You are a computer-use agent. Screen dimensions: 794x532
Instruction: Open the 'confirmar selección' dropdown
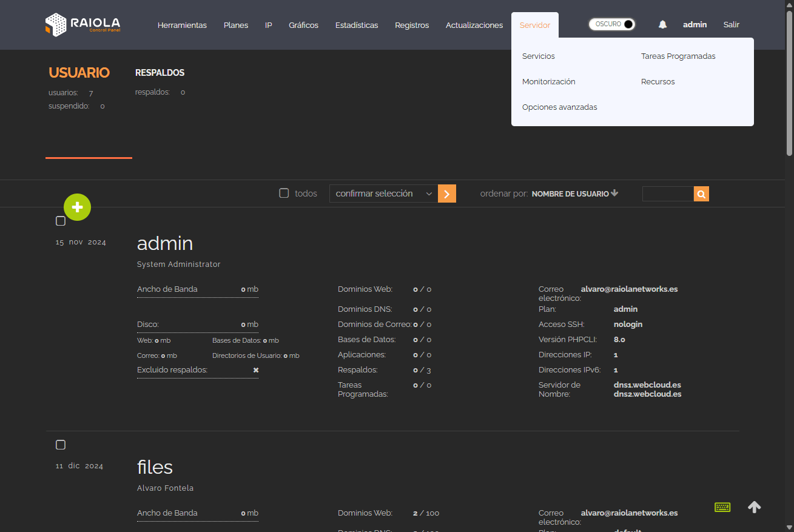pyautogui.click(x=383, y=194)
